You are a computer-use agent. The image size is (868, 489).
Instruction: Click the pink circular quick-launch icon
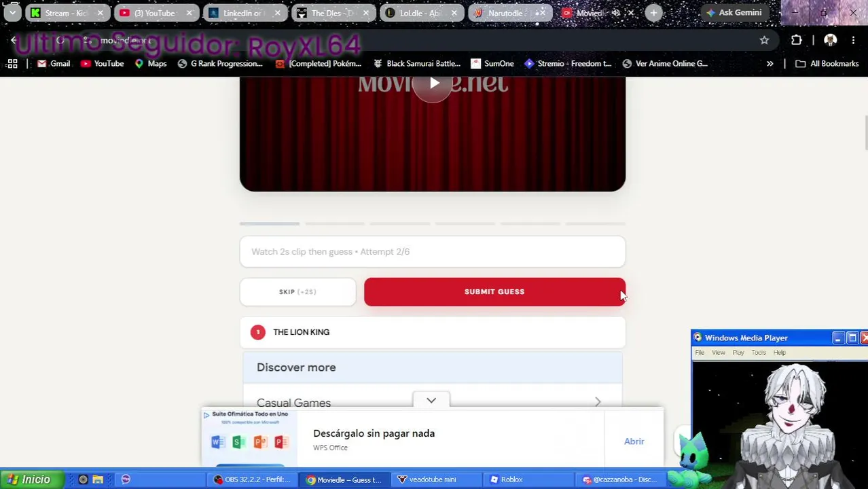pyautogui.click(x=126, y=479)
